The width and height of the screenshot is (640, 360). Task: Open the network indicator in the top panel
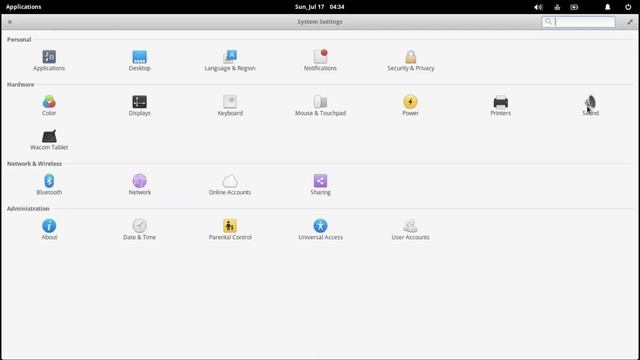(x=557, y=7)
